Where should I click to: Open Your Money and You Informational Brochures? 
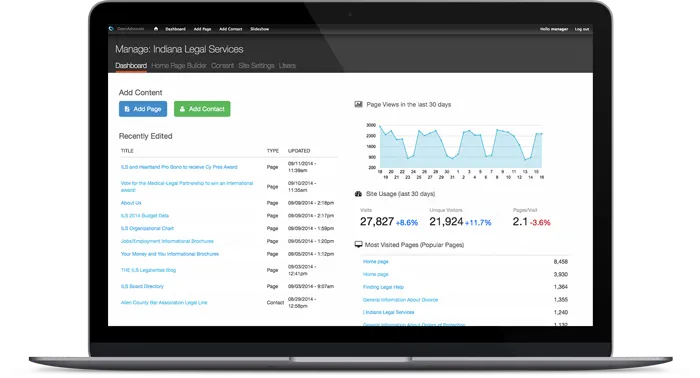170,254
